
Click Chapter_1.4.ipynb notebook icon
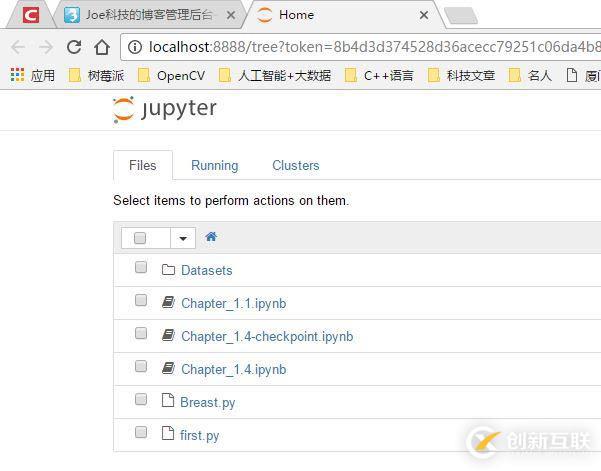(x=168, y=368)
